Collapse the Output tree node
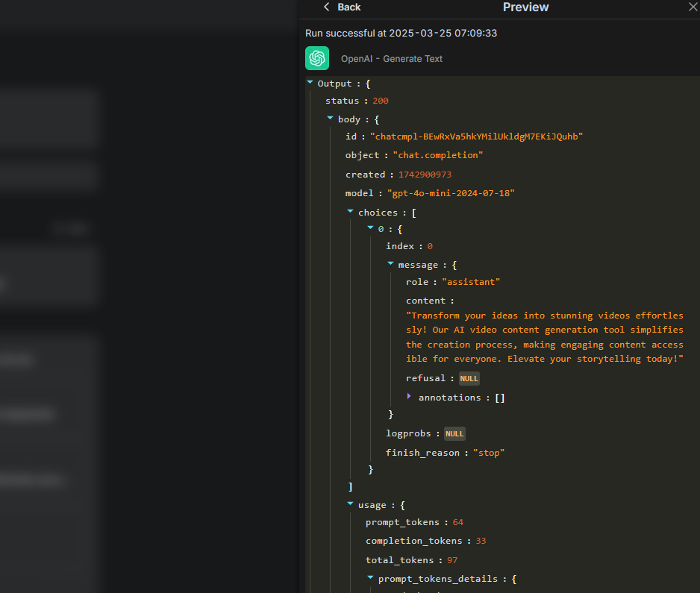 310,83
